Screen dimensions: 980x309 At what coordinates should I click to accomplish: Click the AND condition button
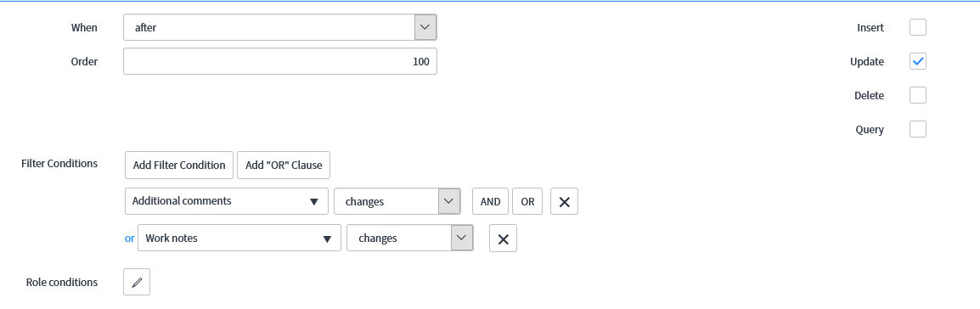coord(491,202)
